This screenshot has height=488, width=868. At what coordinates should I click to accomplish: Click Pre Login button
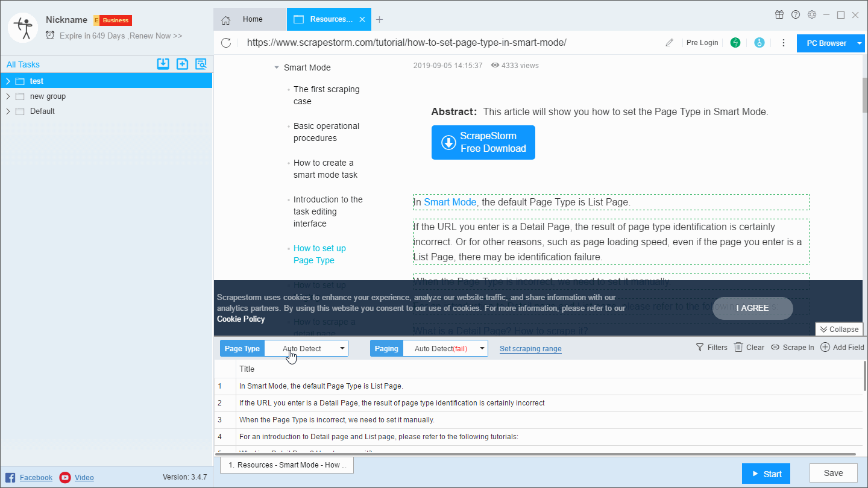point(702,43)
